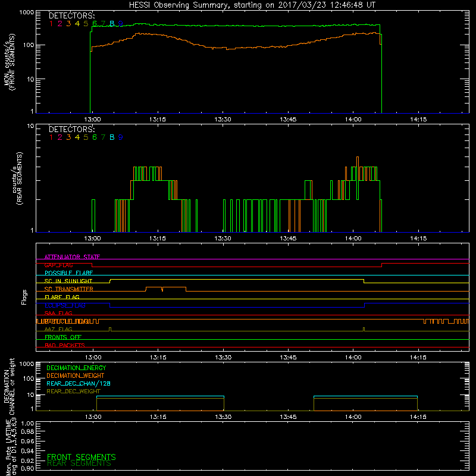Click 1.00 on the livetime y-axis
476x476 pixels.
27,423
